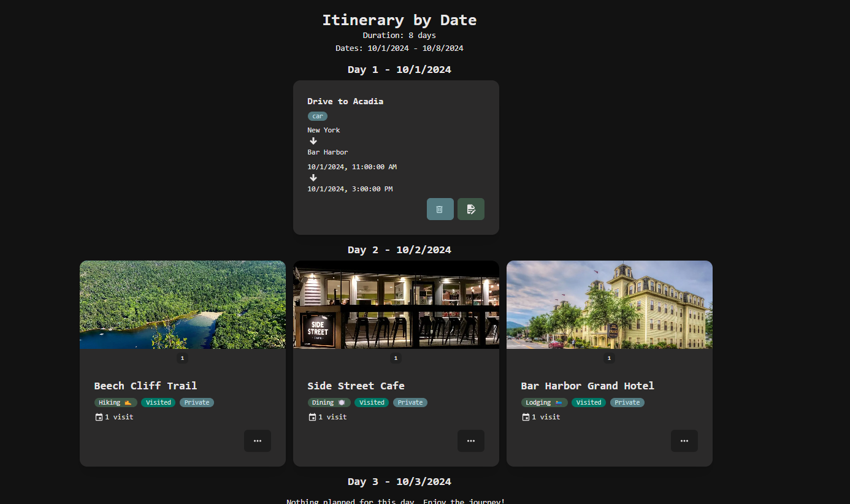The width and height of the screenshot is (850, 504).
Task: Click the trash icon on Drive to Acadia
Action: (440, 209)
